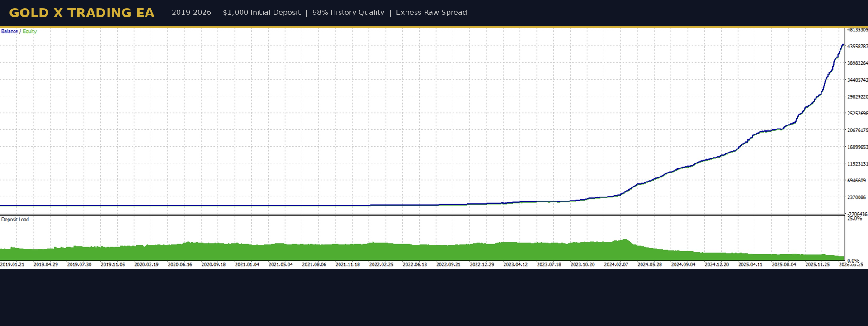Click the 2020.09.18 date label
Viewport: 868px width, 326px height.
[213, 265]
